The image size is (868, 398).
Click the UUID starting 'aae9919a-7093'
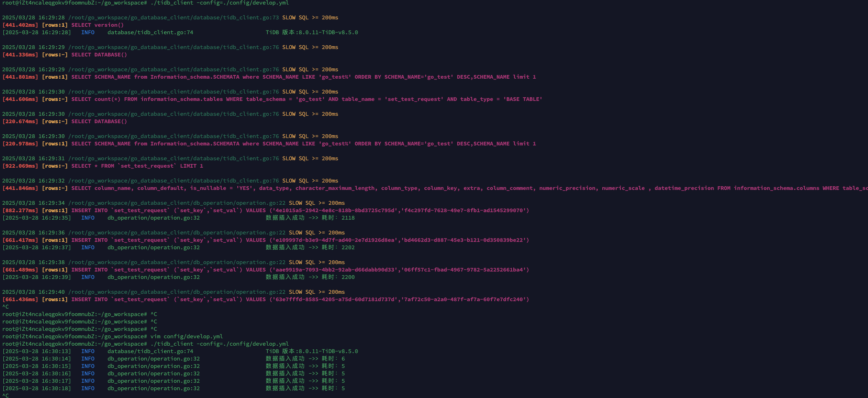(335, 270)
